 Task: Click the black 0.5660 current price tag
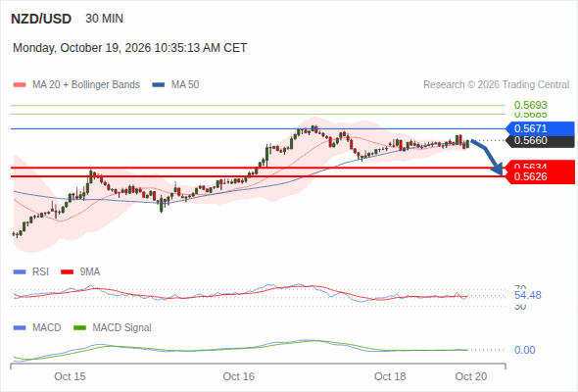coord(541,141)
